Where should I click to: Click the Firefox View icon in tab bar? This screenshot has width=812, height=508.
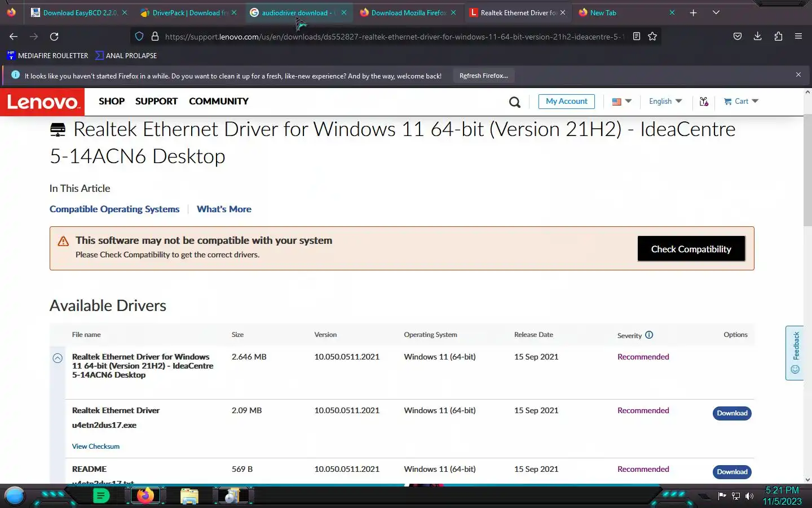(x=11, y=12)
